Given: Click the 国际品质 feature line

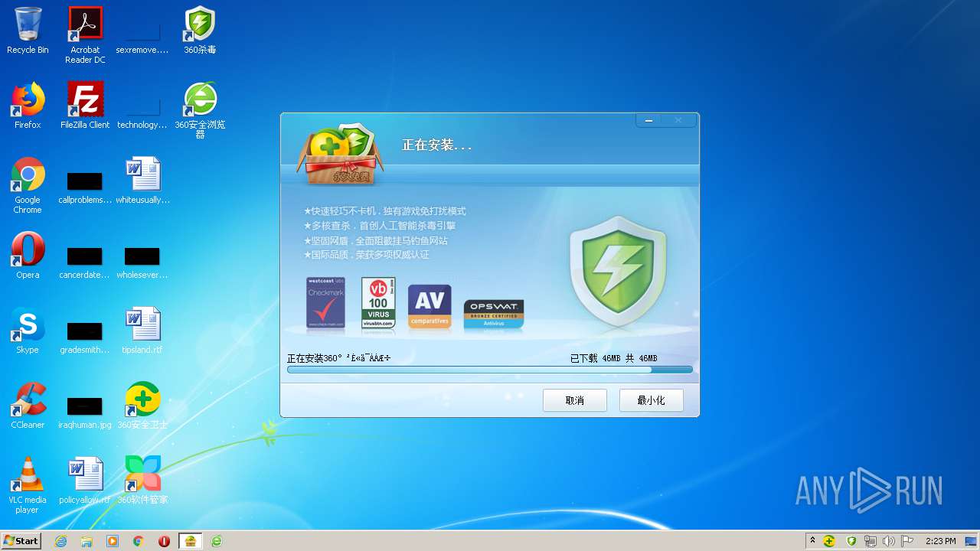Looking at the screenshot, I should click(366, 255).
